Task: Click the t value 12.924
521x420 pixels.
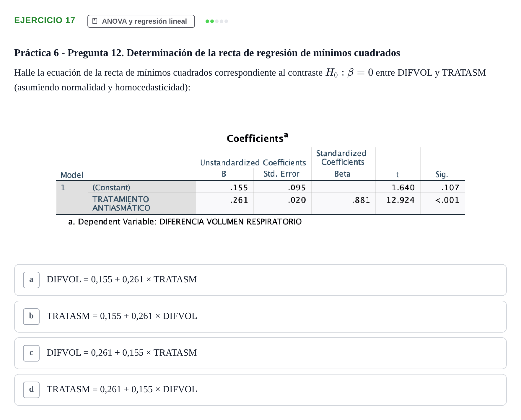Action: [400, 200]
